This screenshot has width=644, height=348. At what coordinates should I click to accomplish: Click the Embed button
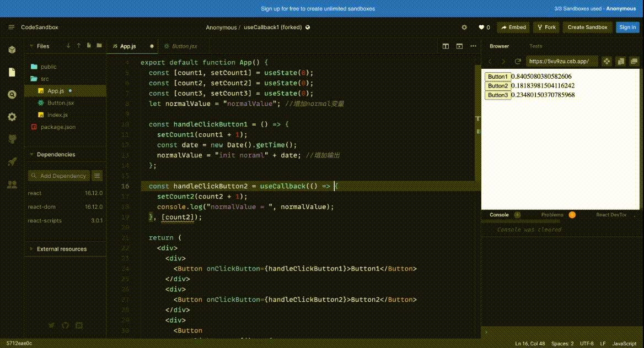[513, 27]
